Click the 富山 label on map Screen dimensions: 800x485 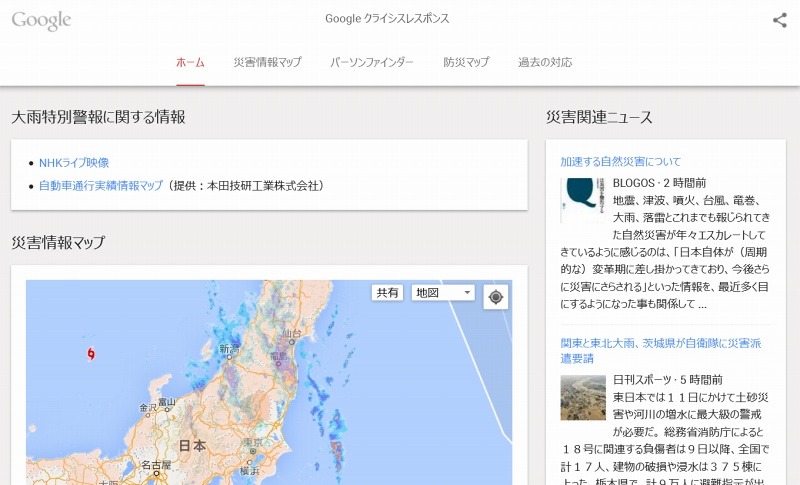pos(167,402)
